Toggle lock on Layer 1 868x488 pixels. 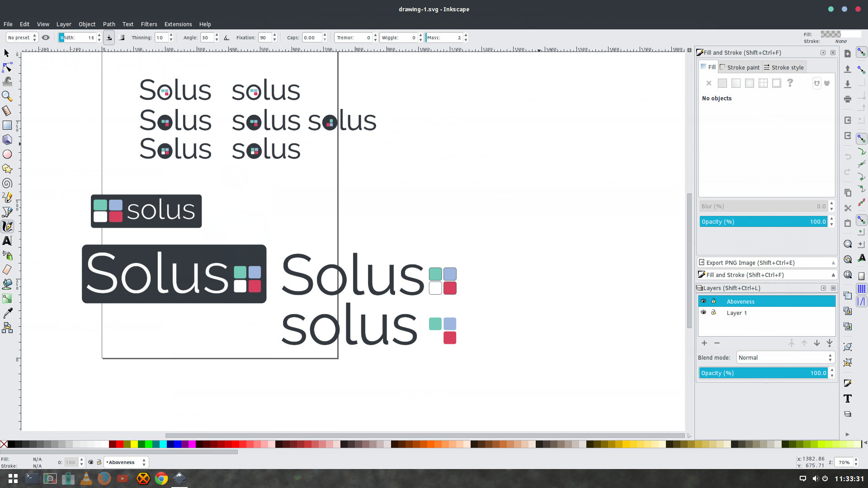point(713,312)
